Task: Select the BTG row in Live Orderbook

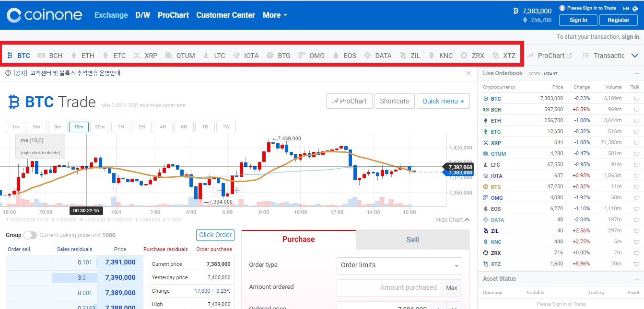Action: [561, 187]
